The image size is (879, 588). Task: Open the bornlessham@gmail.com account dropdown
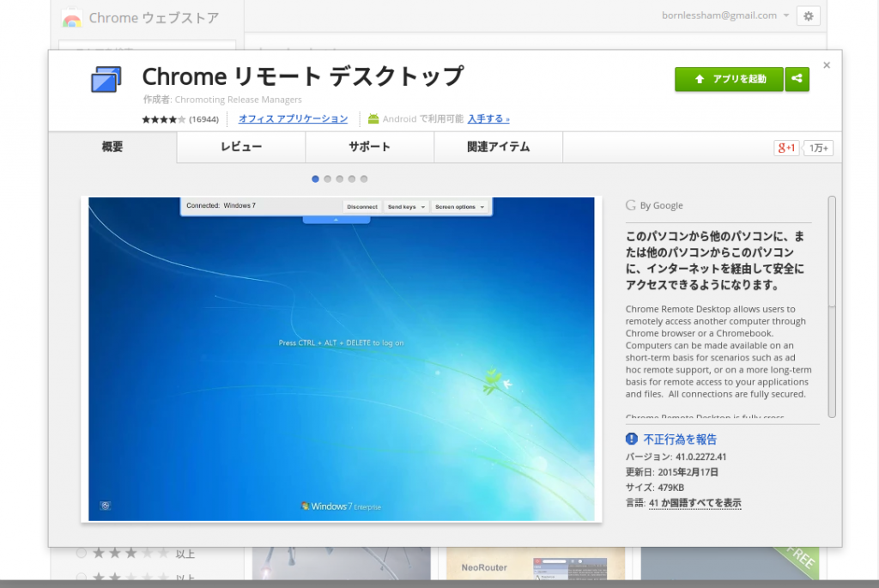pyautogui.click(x=725, y=15)
